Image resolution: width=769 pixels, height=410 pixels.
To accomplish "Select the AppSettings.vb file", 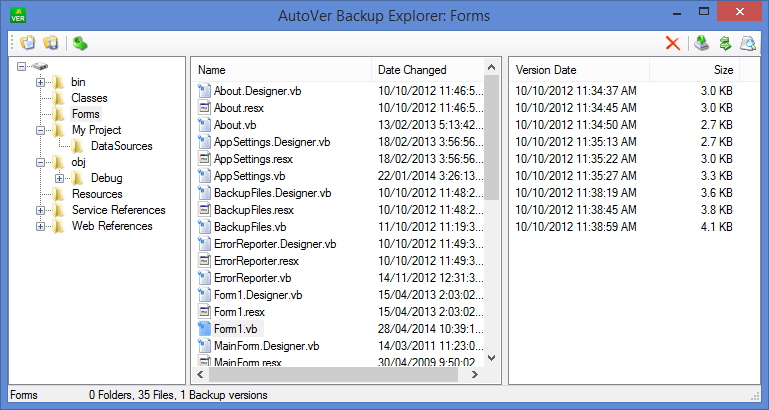I will pos(250,176).
